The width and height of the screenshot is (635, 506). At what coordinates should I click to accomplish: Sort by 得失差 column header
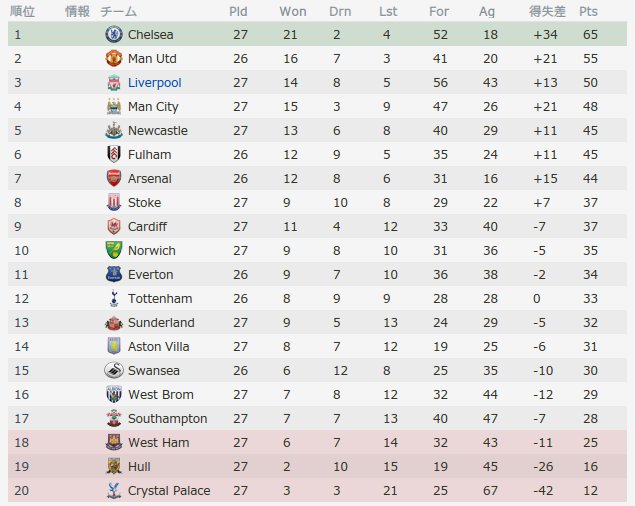click(x=547, y=11)
